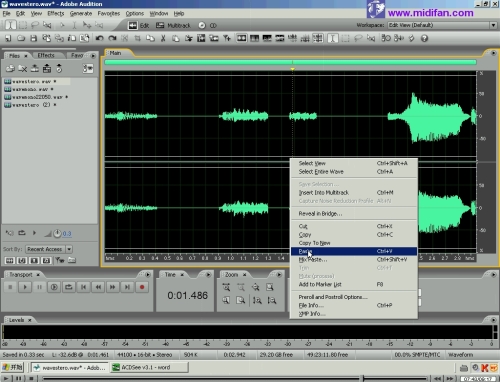Open Main panel options arrow at top right
The image size is (500, 382).
point(493,53)
